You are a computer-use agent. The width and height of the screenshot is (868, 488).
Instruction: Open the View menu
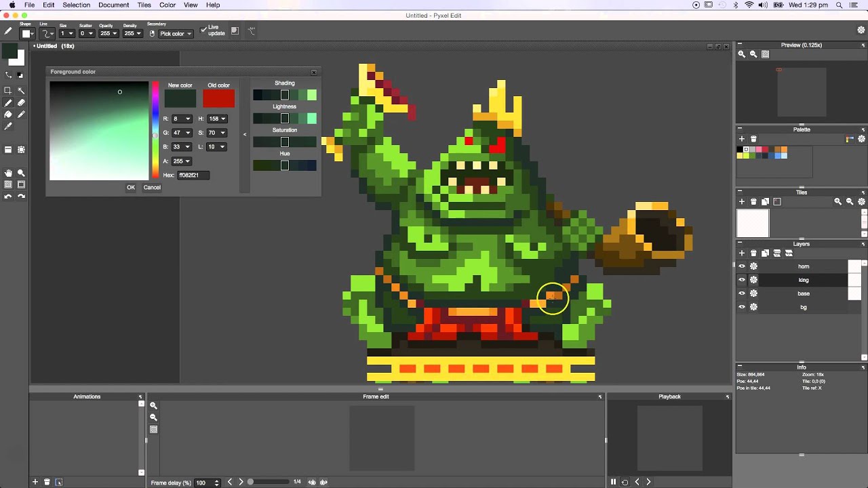click(191, 5)
